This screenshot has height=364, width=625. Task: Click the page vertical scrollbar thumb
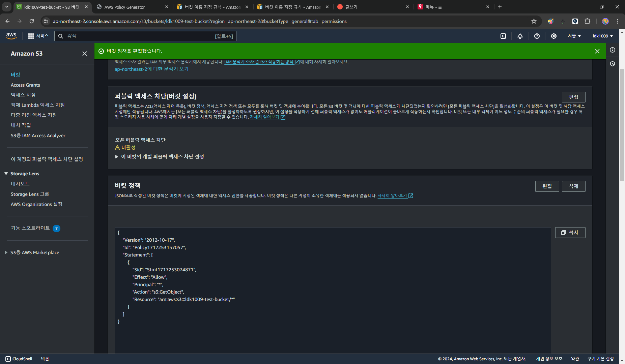point(622,125)
